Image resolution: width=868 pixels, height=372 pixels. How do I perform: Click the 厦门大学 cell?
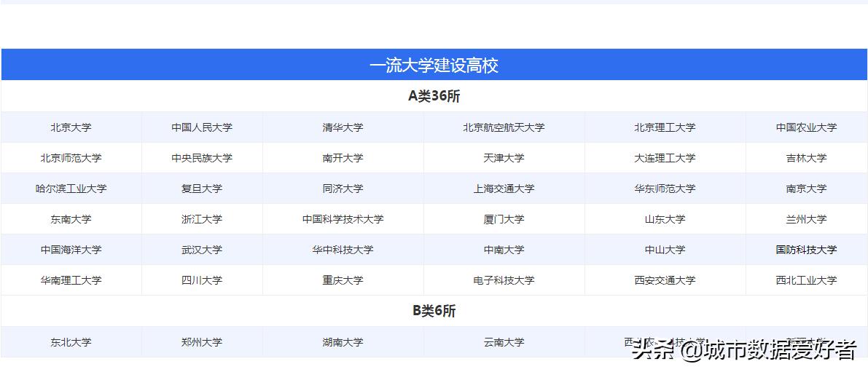click(504, 219)
